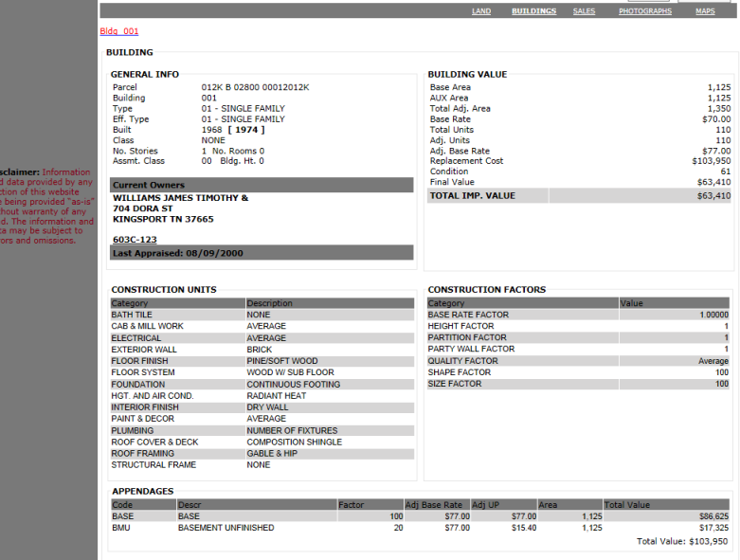Image resolution: width=740 pixels, height=560 pixels.
Task: Click the QUALITY FACTOR value Average
Action: coord(713,361)
